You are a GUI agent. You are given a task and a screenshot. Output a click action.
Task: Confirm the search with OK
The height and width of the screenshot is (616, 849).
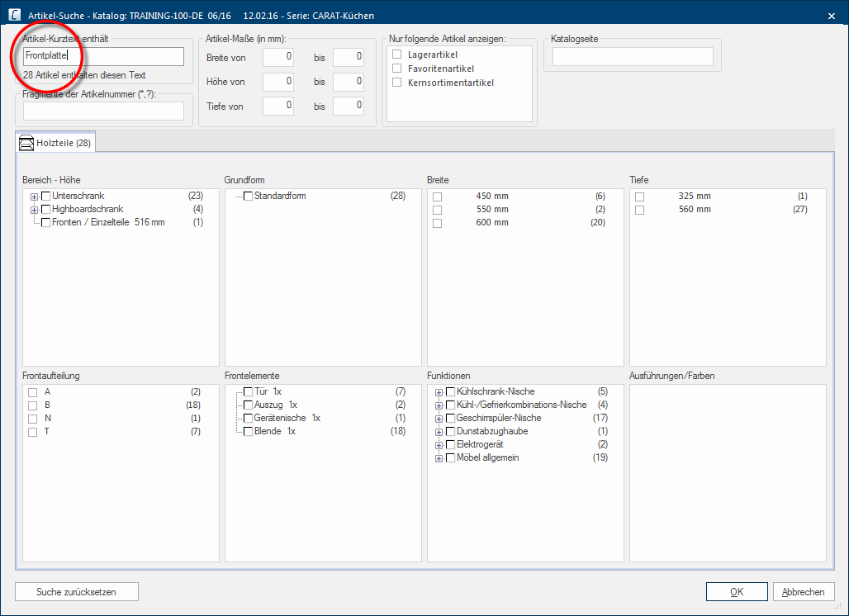coord(737,592)
